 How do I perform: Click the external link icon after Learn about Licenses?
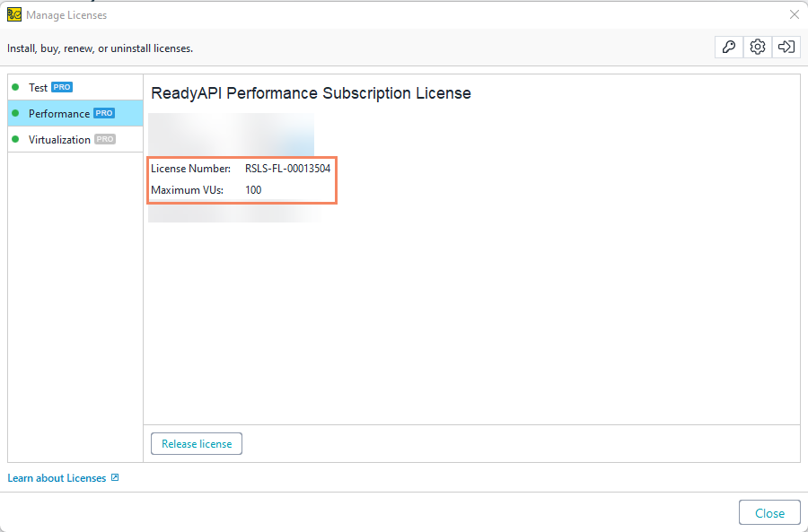coord(115,477)
